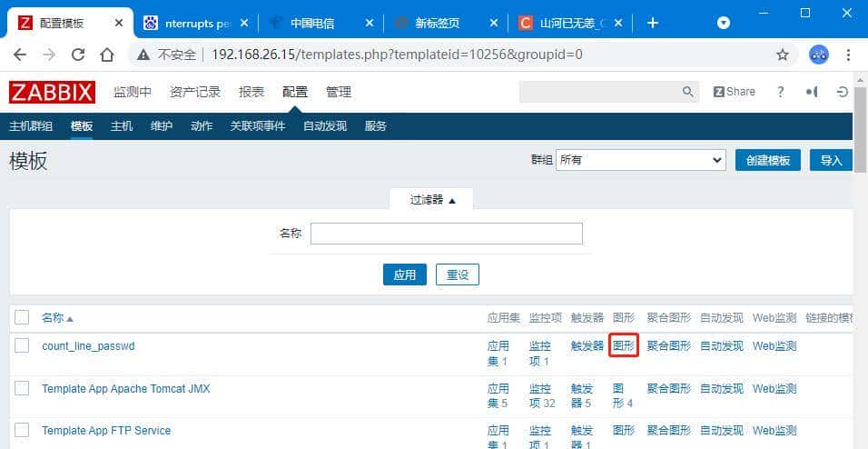This screenshot has width=868, height=449.
Task: Click the Zabbix global search field
Action: pos(599,92)
